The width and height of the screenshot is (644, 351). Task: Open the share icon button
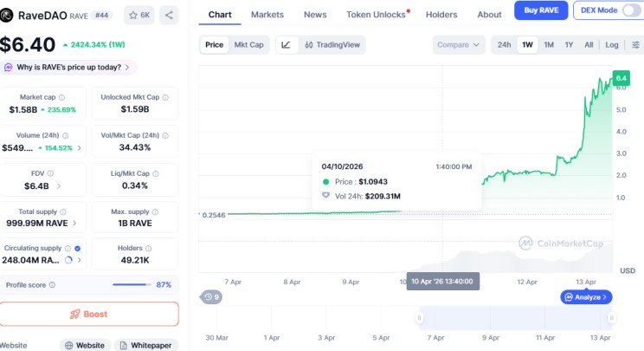click(x=169, y=16)
